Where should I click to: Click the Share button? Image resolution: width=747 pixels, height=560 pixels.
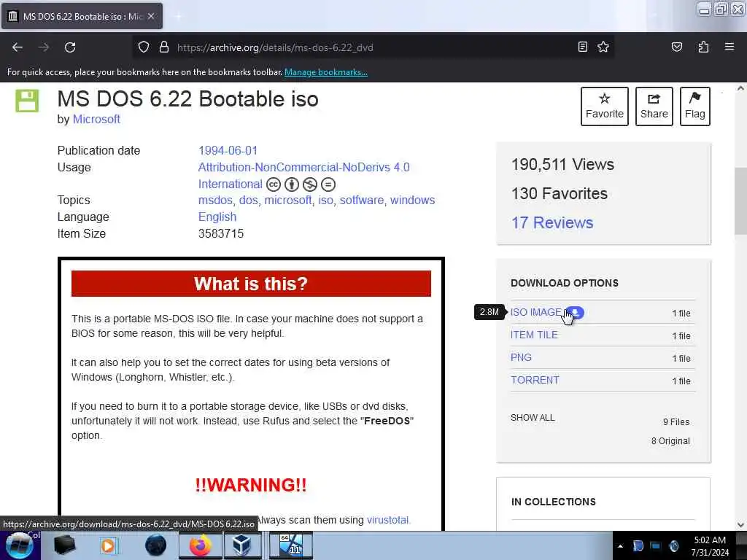(654, 106)
